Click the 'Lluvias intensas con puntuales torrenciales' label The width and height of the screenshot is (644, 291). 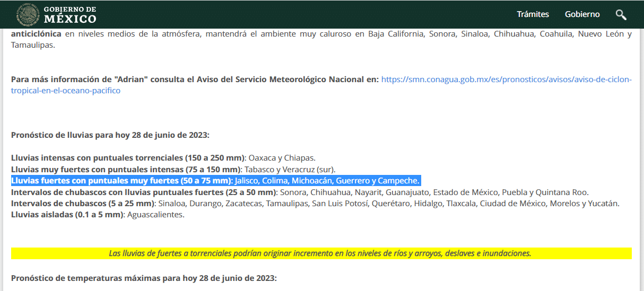click(x=128, y=158)
